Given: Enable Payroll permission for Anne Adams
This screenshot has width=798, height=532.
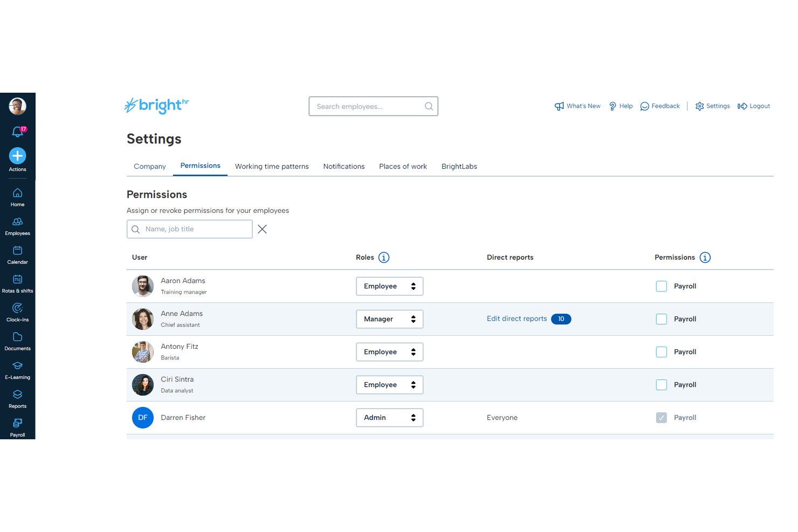Looking at the screenshot, I should (x=662, y=319).
